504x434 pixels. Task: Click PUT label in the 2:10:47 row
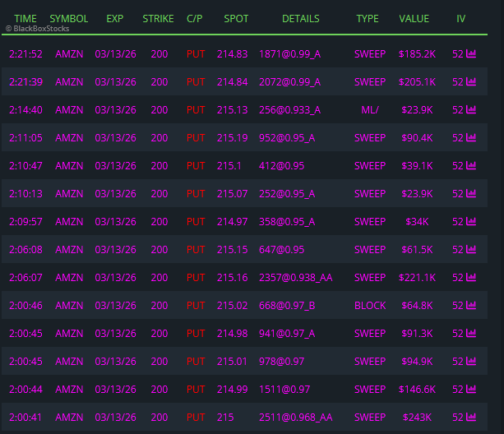point(196,166)
